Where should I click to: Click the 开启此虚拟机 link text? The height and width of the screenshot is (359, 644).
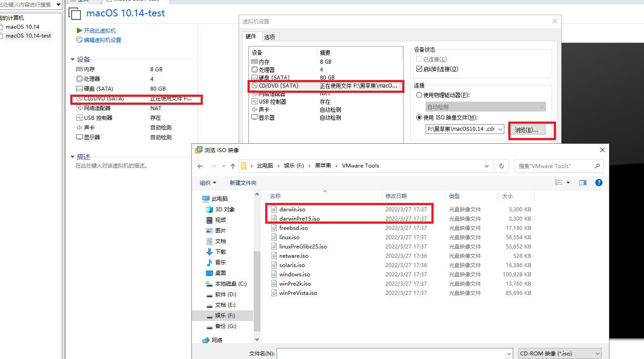point(100,31)
